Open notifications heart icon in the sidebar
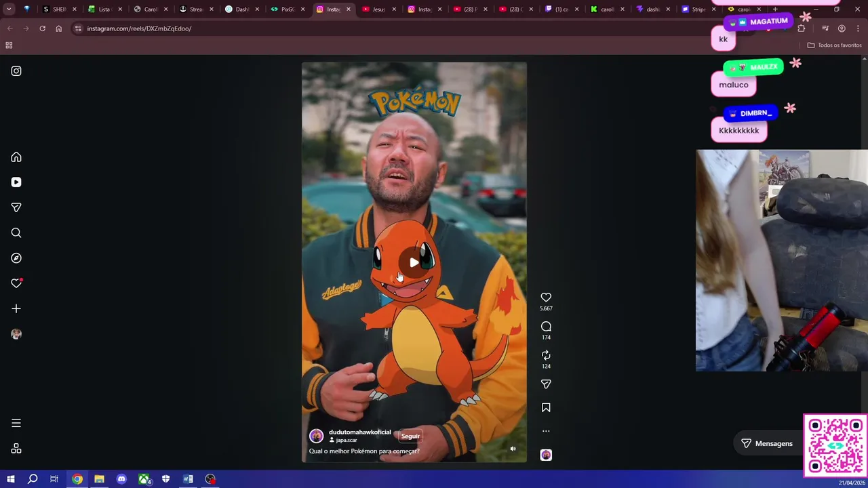Viewport: 868px width, 488px height. (16, 283)
